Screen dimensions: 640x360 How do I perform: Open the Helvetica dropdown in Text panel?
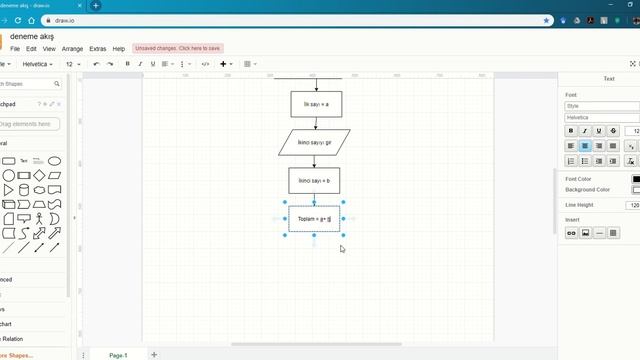[602, 118]
